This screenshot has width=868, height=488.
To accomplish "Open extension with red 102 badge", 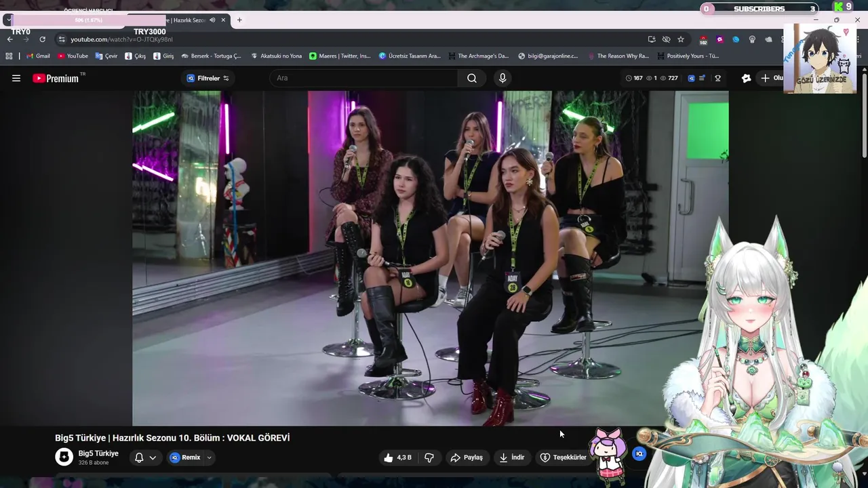I will pos(703,39).
